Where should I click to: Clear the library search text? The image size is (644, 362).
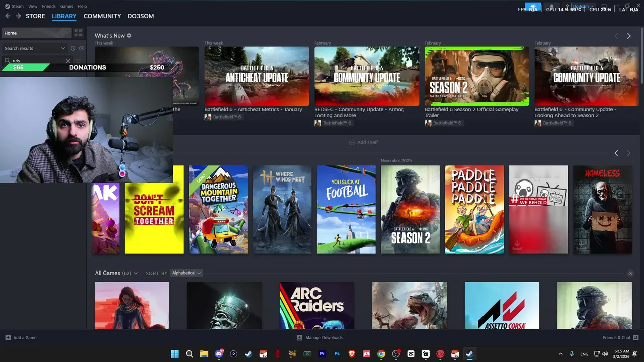click(x=68, y=61)
